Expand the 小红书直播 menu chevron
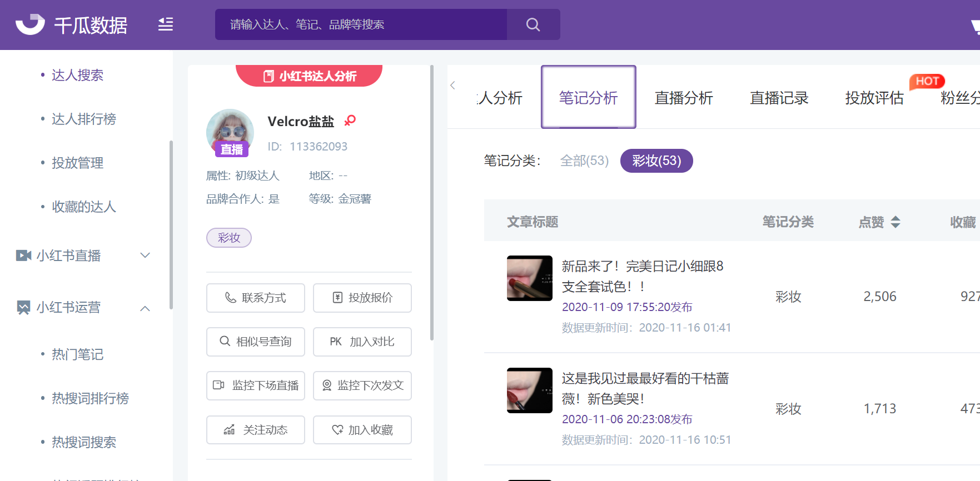Image resolution: width=980 pixels, height=481 pixels. click(x=145, y=255)
